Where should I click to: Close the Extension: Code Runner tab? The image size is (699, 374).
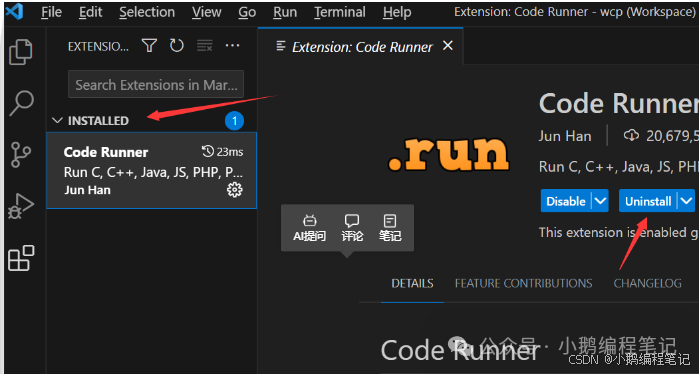(448, 45)
